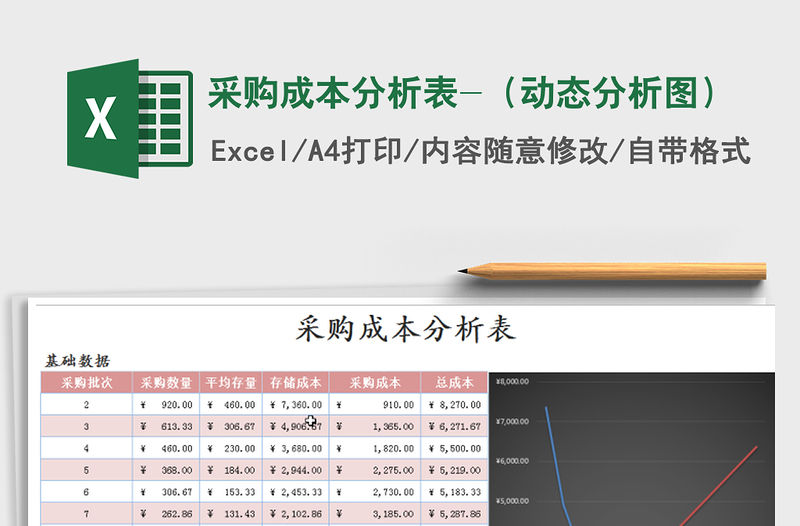Click the batch number 5 cell
Image resolution: width=800 pixels, height=526 pixels.
86,470
